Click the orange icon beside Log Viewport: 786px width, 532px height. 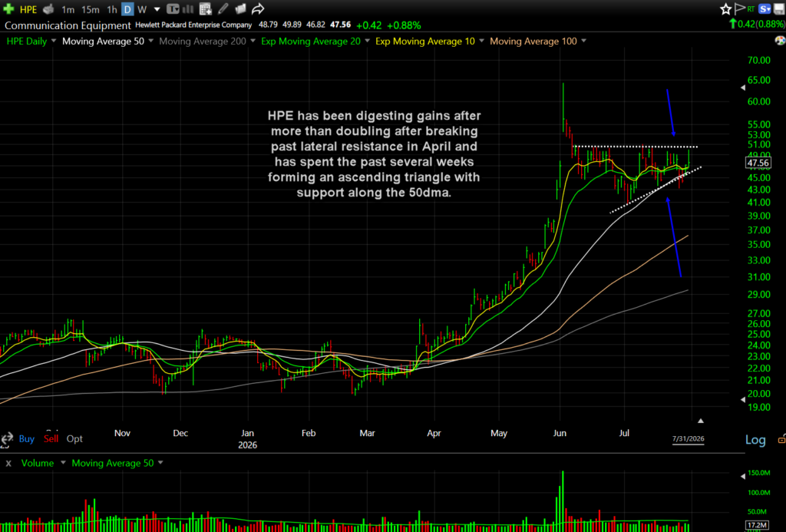[x=781, y=440]
